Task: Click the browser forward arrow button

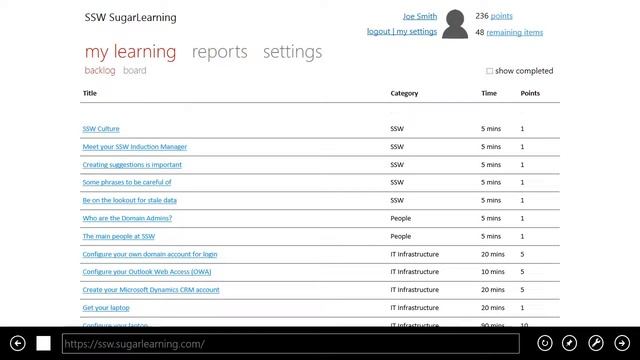Action: pyautogui.click(x=622, y=343)
